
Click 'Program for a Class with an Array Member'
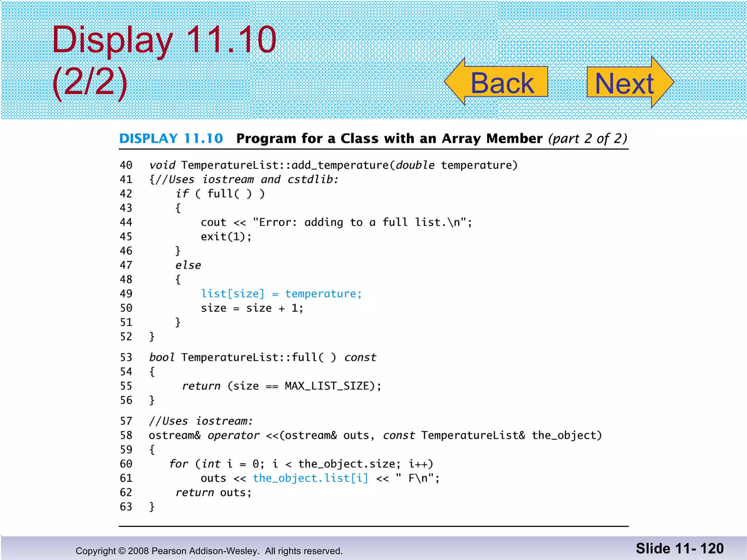(x=389, y=139)
